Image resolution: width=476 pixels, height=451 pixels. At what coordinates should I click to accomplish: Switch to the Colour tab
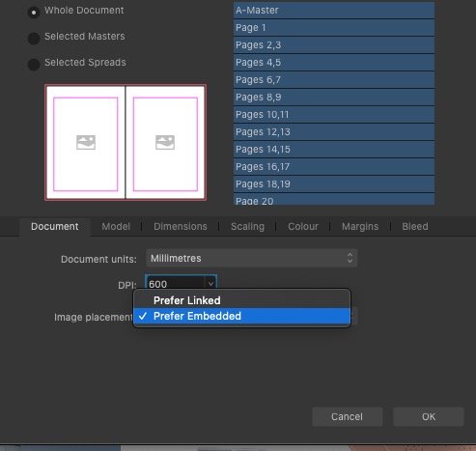pos(303,227)
